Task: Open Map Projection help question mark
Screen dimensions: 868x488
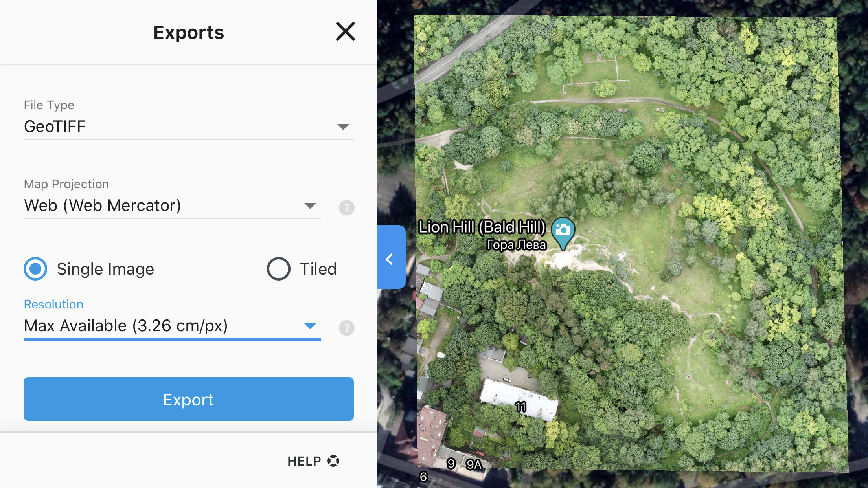Action: (346, 207)
